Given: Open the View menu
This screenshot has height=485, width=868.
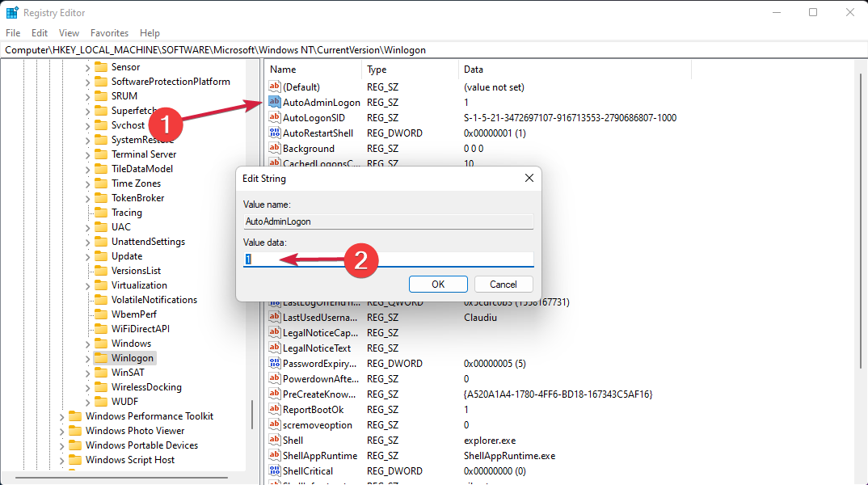Looking at the screenshot, I should click(70, 33).
